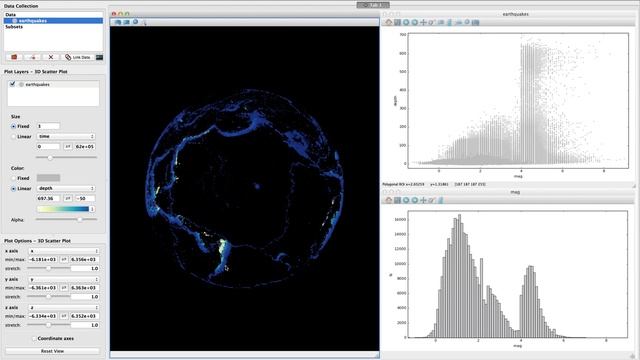The image size is (640, 360).
Task: Click the x axis stretch slider
Action: (x=49, y=269)
